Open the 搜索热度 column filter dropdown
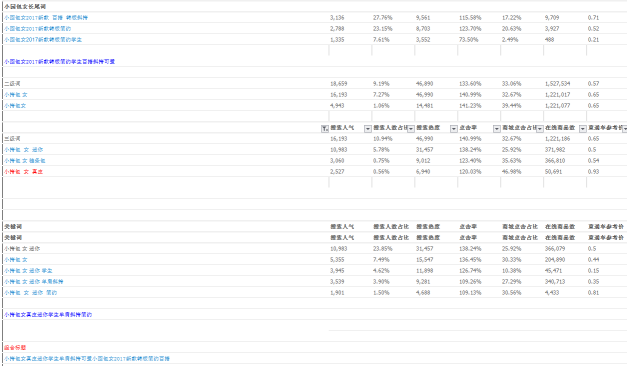627x366 pixels. (x=453, y=128)
